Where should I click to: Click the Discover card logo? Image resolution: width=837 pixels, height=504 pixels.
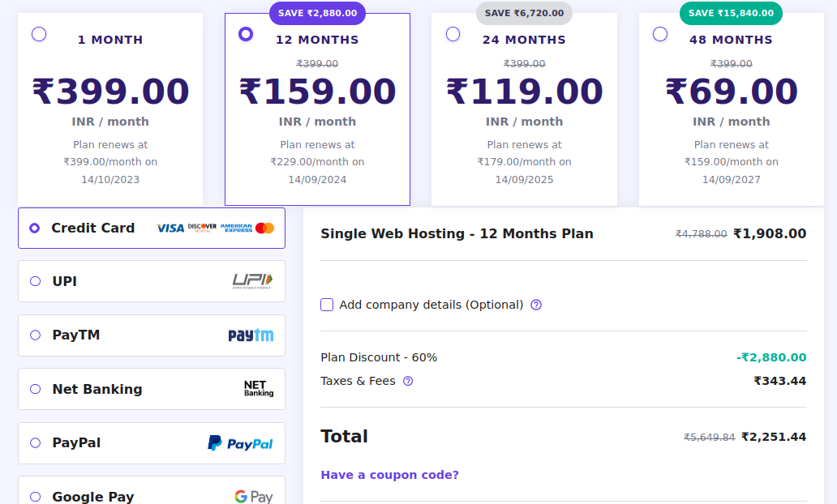202,229
